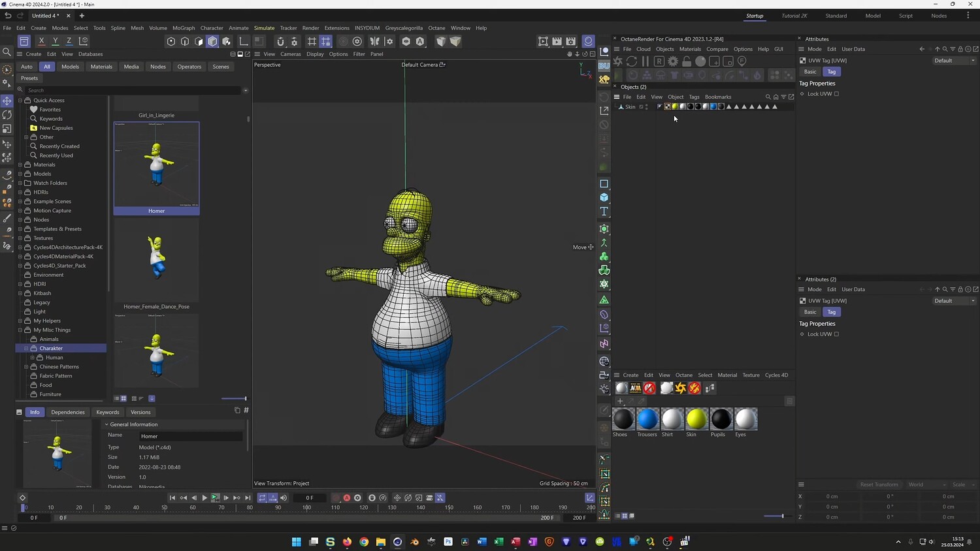This screenshot has height=551, width=980.
Task: Click the Octane pick focus icon
Action: click(x=742, y=61)
